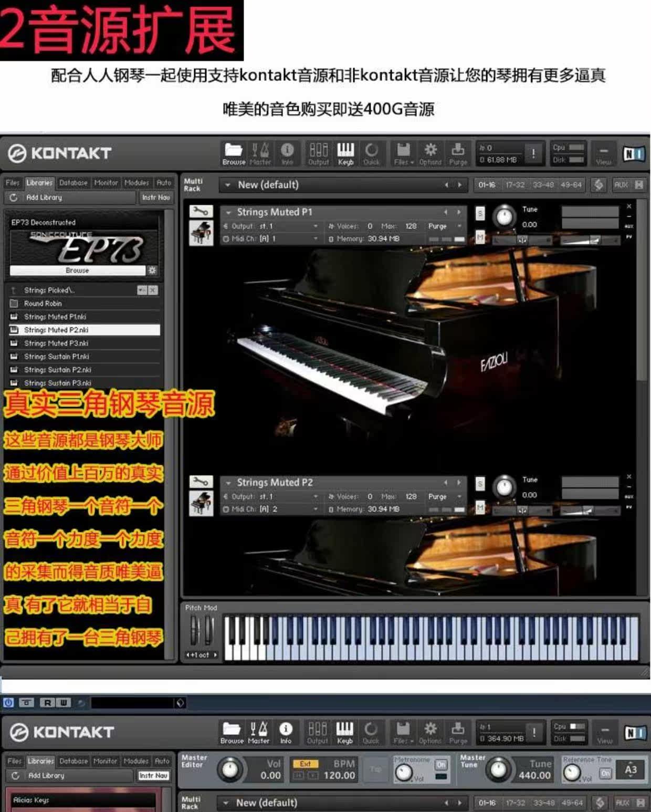Open Output st.1 dropdown of Strings Muted P1
Image resolution: width=651 pixels, height=812 pixels.
click(270, 226)
